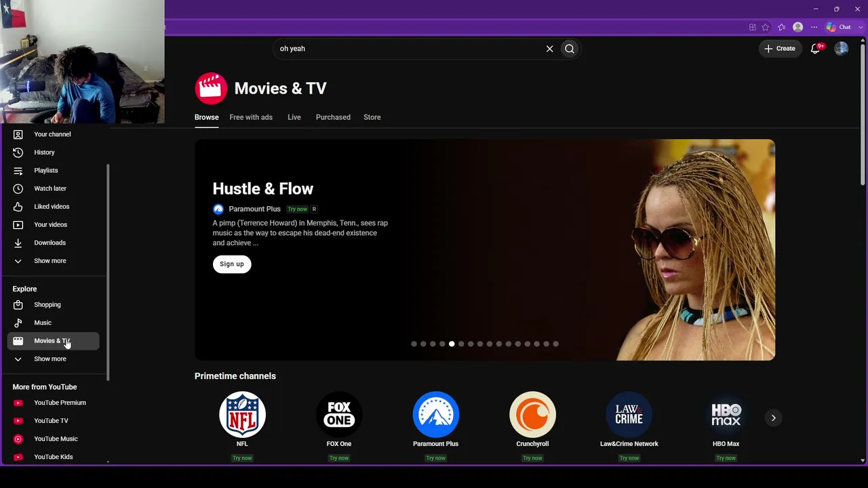
Task: Open the History page icon
Action: [x=18, y=152]
